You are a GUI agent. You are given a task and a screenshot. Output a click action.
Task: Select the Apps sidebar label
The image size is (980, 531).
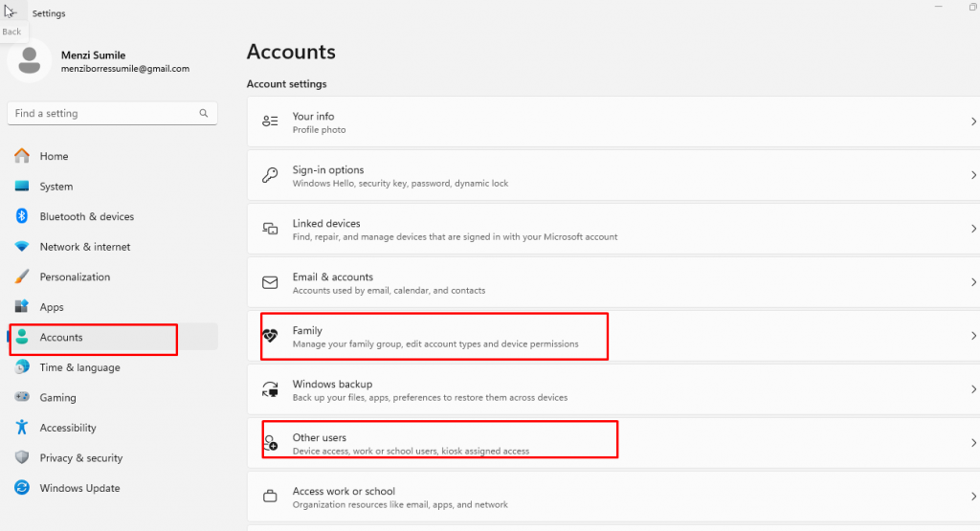(x=52, y=307)
